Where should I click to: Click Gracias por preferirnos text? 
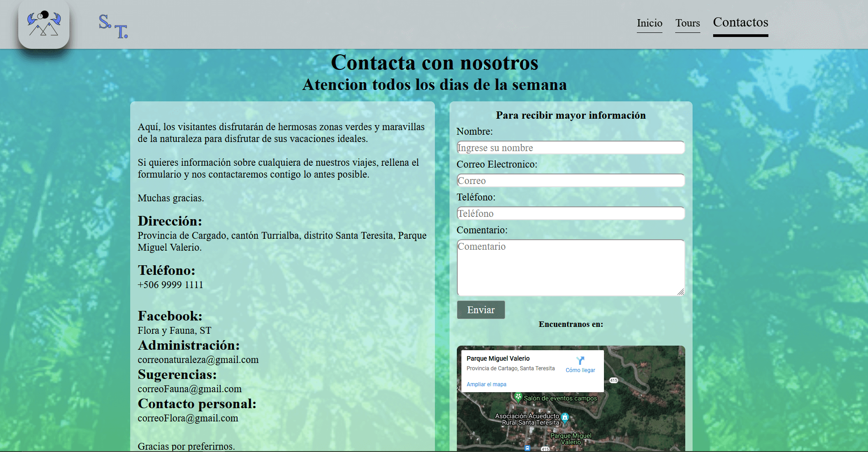click(186, 446)
